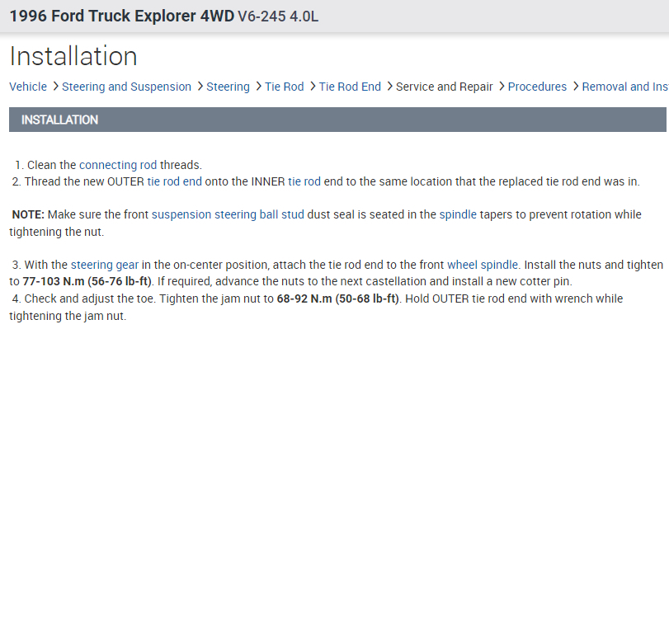
Task: Open the 'steering gear' link in step 3
Action: (105, 265)
